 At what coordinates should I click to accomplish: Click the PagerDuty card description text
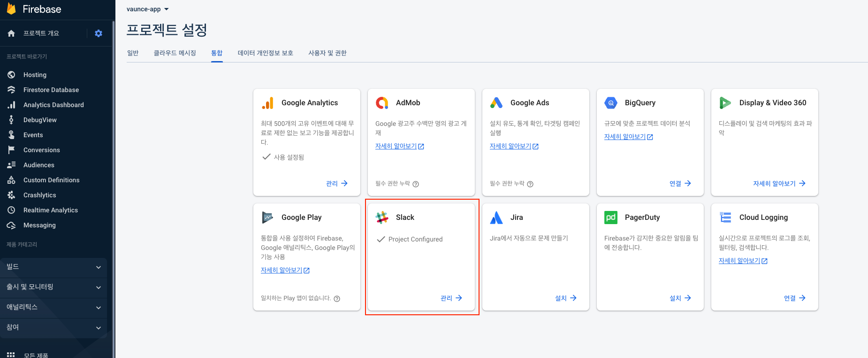coord(651,243)
